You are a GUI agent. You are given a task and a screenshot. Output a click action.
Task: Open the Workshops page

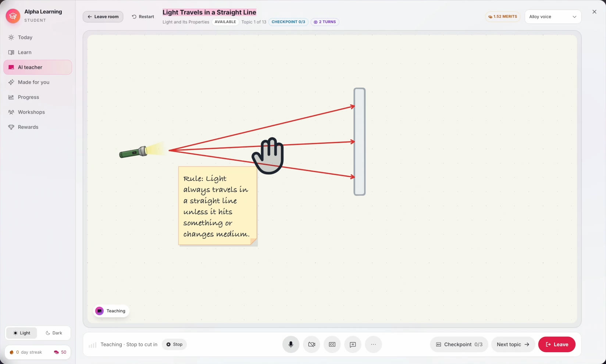(38, 112)
